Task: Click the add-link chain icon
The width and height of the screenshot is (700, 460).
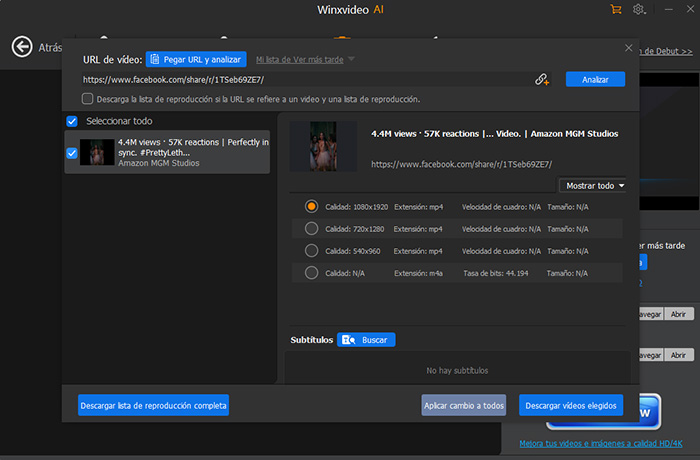Action: click(542, 79)
